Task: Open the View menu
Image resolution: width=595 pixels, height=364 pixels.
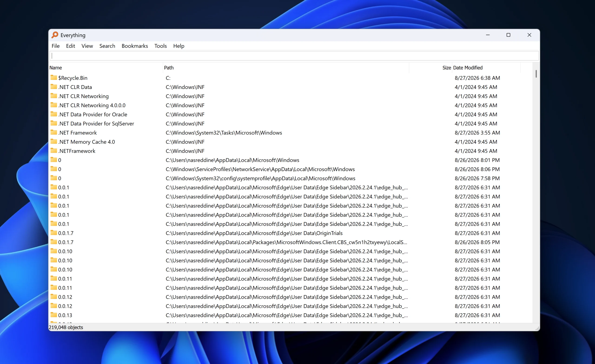Action: coord(87,46)
